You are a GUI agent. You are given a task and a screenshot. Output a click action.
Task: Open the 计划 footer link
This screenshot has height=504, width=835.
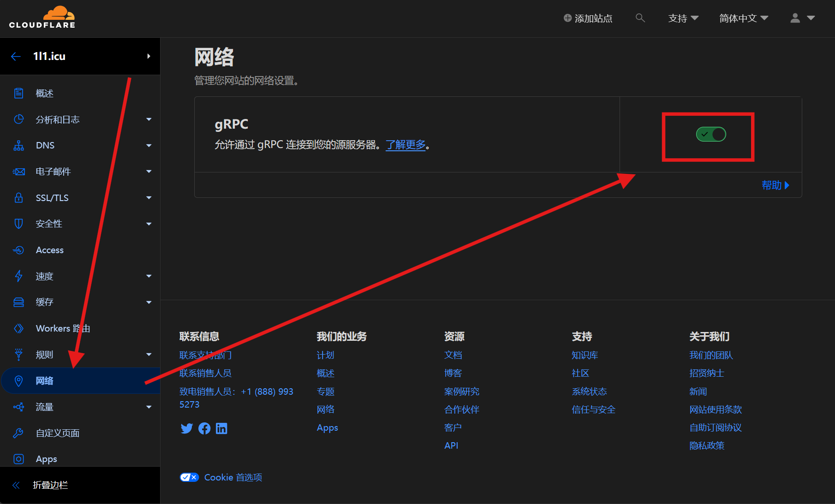(x=325, y=355)
